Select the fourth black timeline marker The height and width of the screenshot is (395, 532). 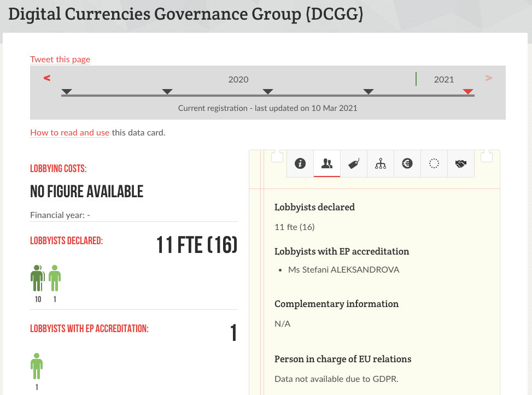(369, 92)
